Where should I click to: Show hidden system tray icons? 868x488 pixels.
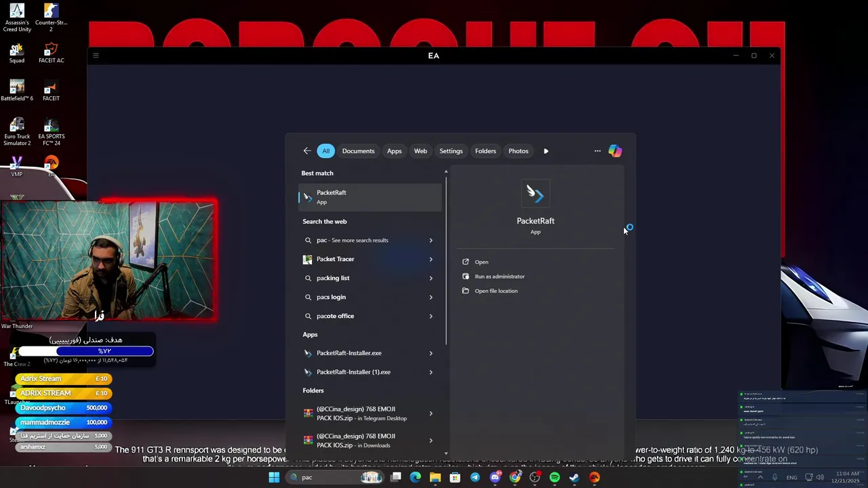[760, 477]
